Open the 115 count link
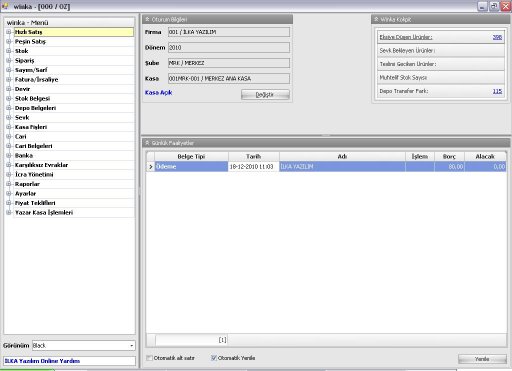The width and height of the screenshot is (512, 371). tap(497, 91)
